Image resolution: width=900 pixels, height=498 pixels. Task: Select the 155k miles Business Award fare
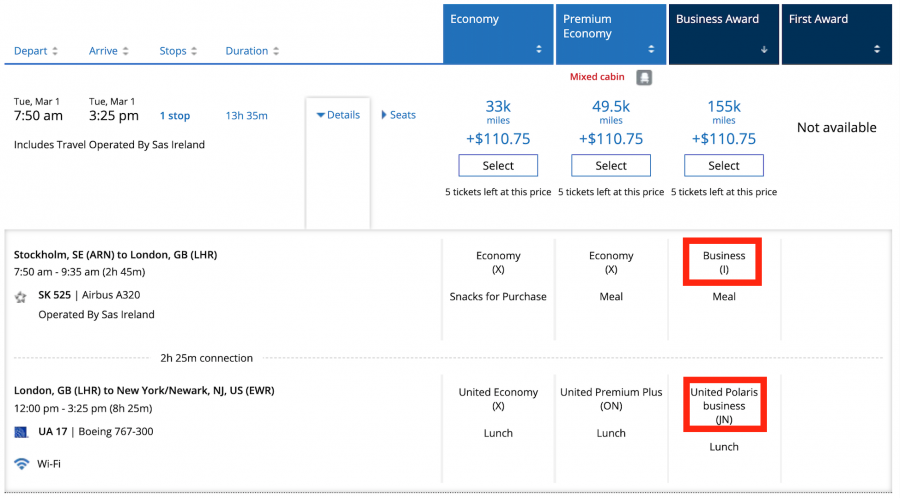(724, 166)
